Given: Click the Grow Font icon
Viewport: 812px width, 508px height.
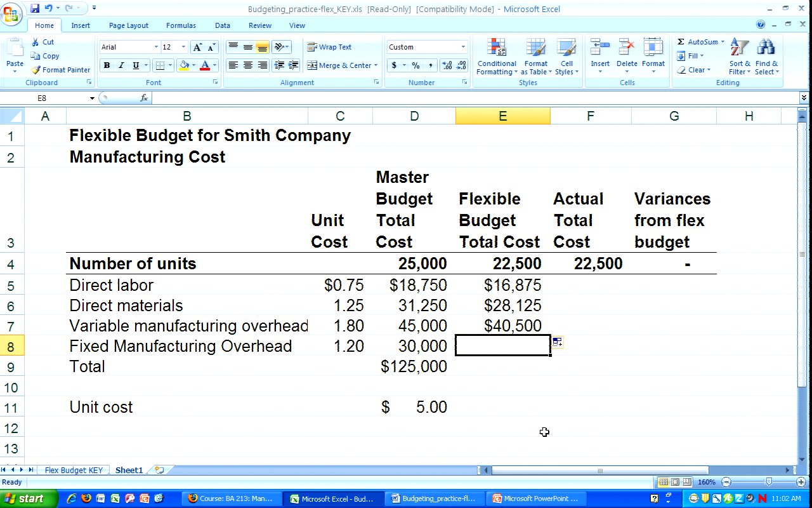Looking at the screenshot, I should click(x=198, y=47).
